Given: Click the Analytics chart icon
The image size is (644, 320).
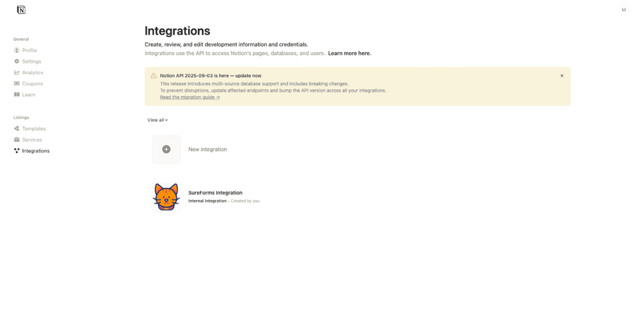Looking at the screenshot, I should (17, 72).
